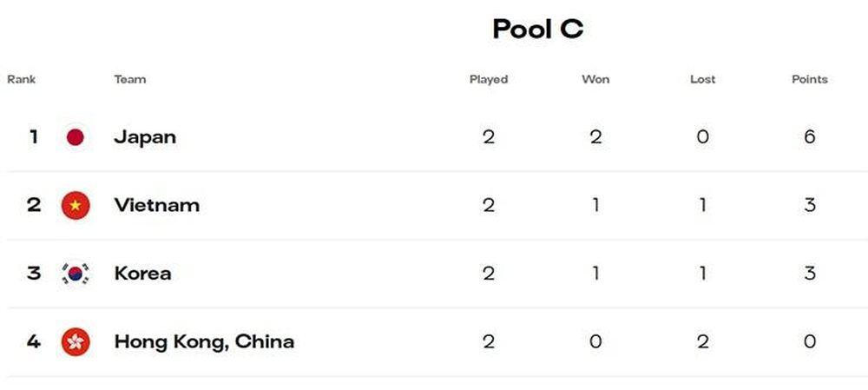Sort by the Won column header

(595, 79)
